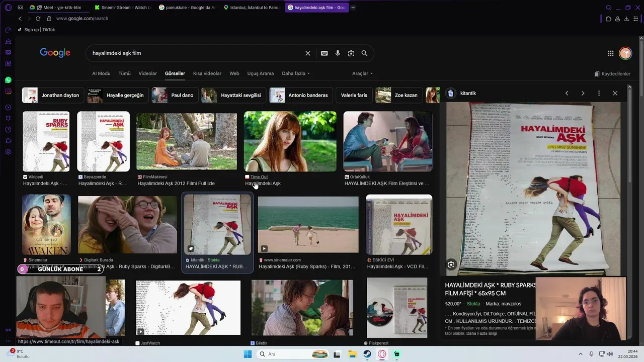Select the Web results tab
Screen dimensions: 644x362
click(x=234, y=73)
